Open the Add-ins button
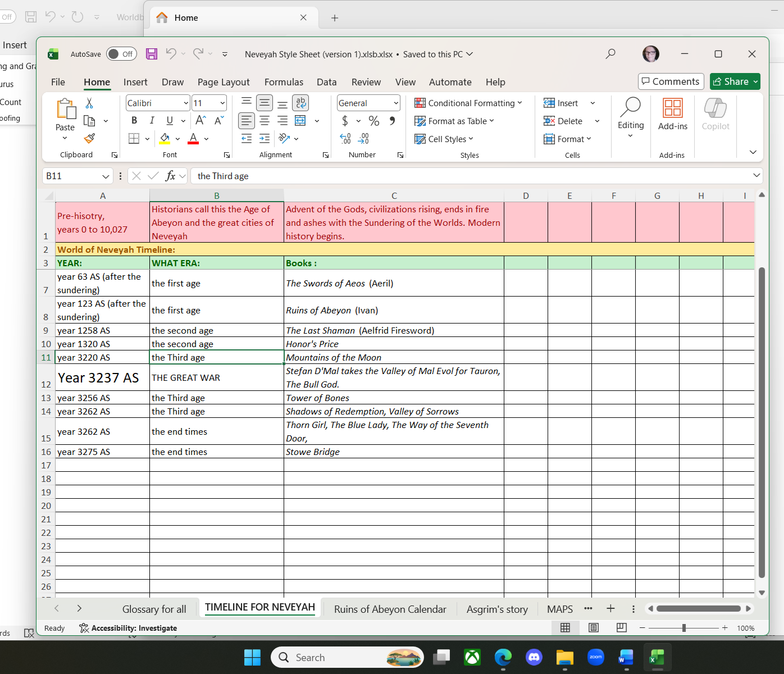 pyautogui.click(x=672, y=114)
